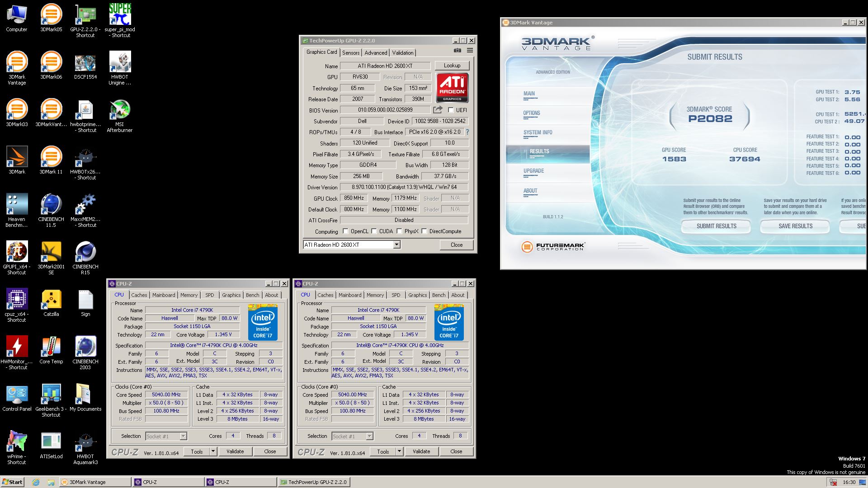Viewport: 868px width, 488px height.
Task: Launch hwbotprime shortcut icon
Action: [85, 116]
